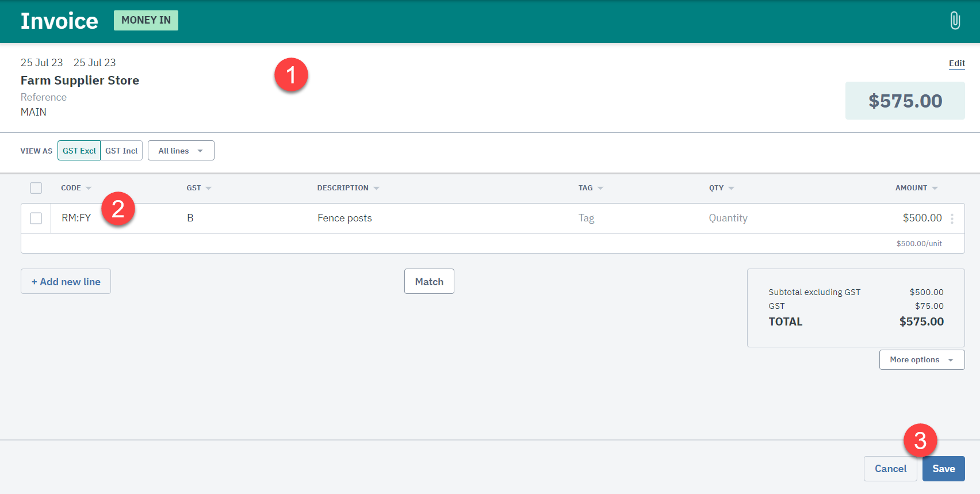This screenshot has height=494, width=980.
Task: Click the AMOUNT column sort arrow
Action: point(935,189)
